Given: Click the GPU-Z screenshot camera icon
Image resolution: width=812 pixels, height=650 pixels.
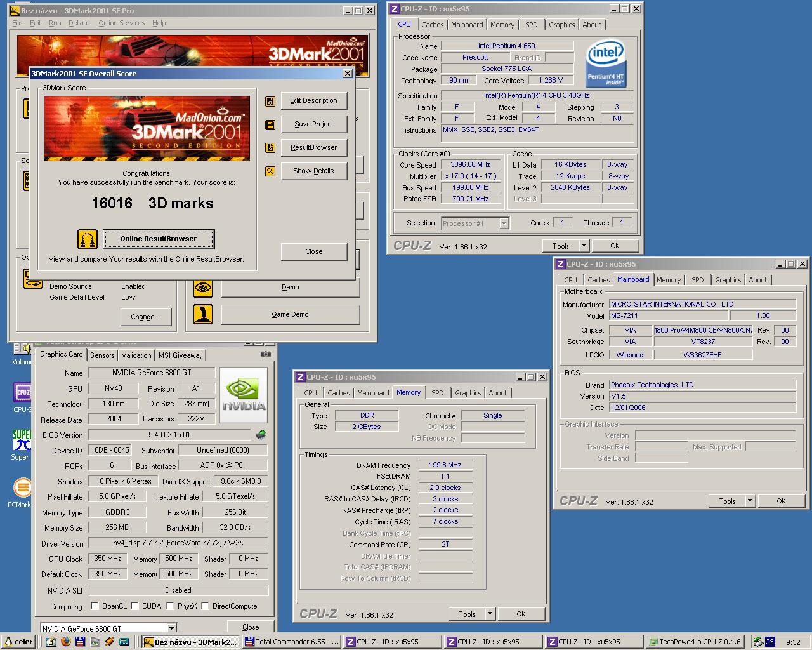Looking at the screenshot, I should (x=266, y=354).
